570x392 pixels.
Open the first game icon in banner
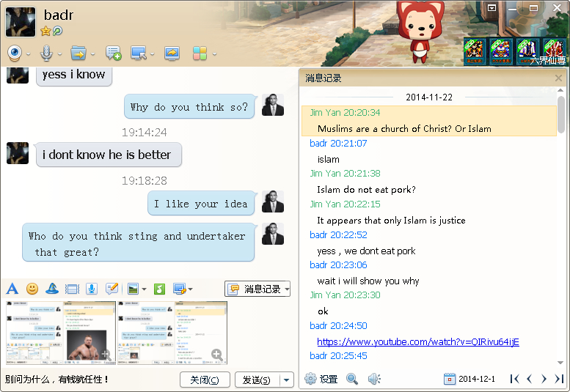(475, 51)
